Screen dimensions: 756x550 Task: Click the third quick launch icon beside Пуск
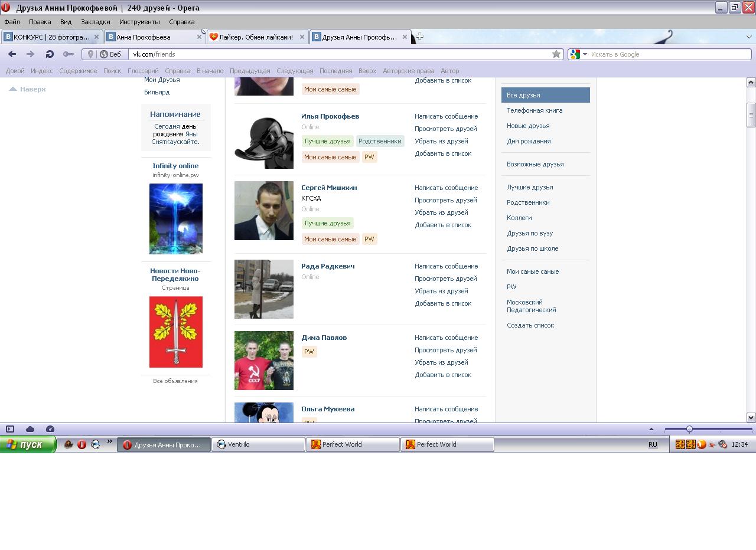click(x=95, y=444)
